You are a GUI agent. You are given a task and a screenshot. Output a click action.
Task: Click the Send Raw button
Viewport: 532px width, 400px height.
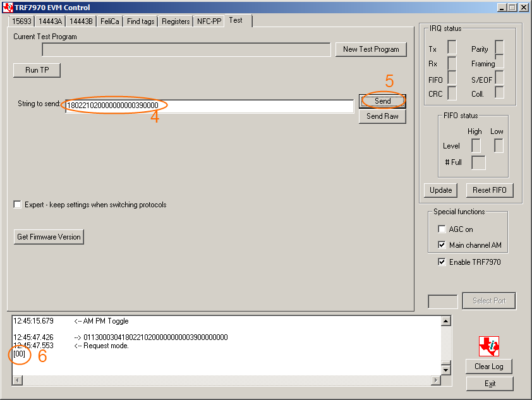(x=382, y=116)
